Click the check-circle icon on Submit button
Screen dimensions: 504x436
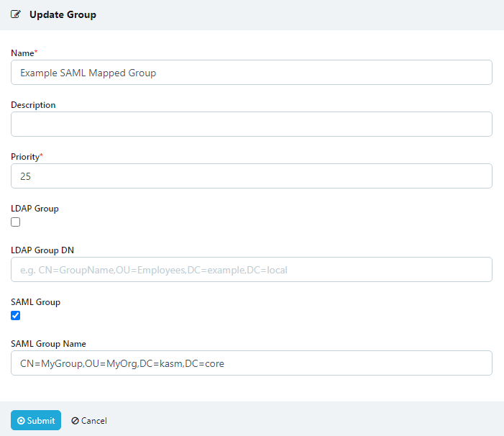pyautogui.click(x=21, y=421)
